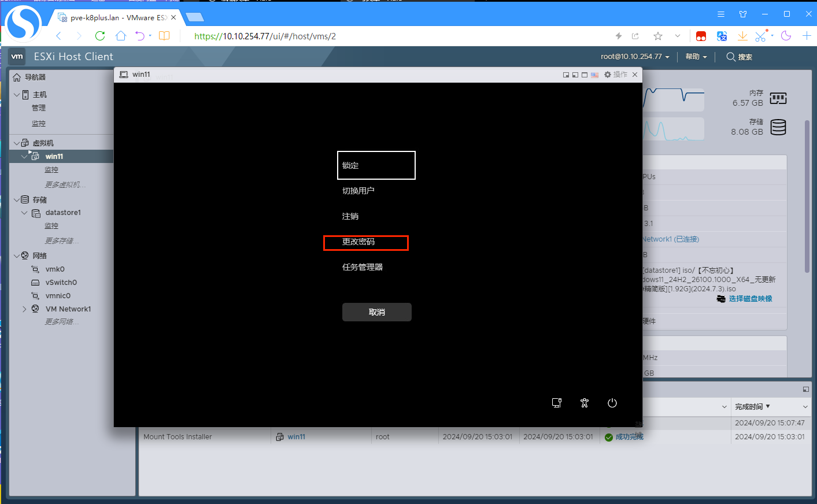Open the reading mode book icon
The height and width of the screenshot is (504, 817).
point(164,36)
